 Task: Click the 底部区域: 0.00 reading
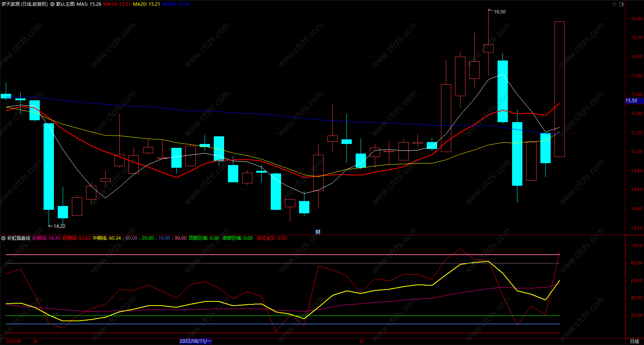(x=237, y=238)
